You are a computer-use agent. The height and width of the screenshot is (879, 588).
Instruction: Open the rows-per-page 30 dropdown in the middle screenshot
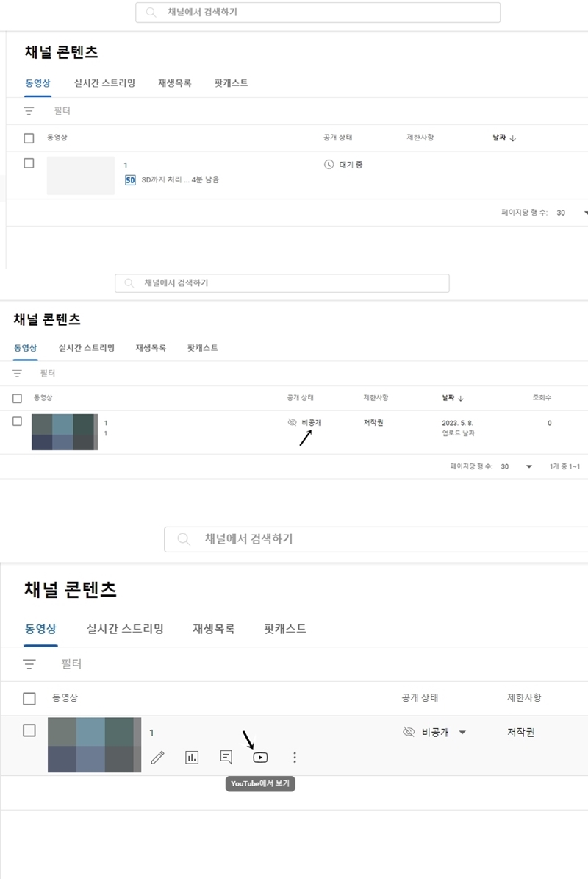tap(516, 466)
